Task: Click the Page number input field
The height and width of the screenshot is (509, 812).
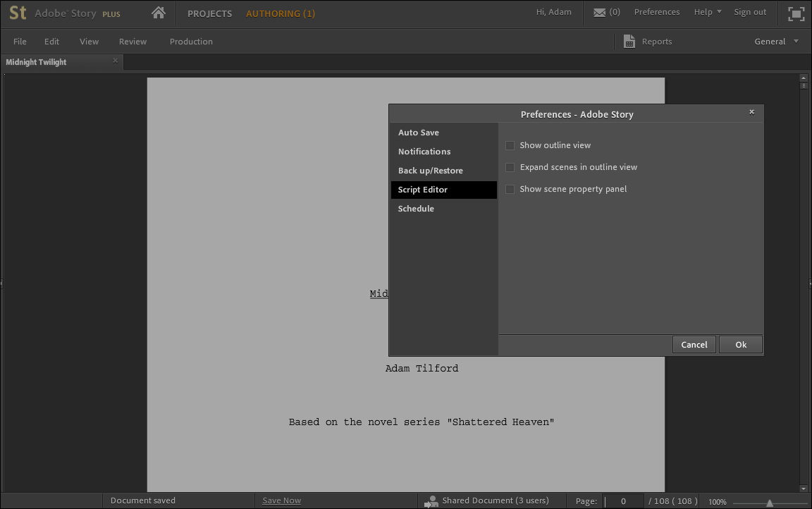Action: click(624, 501)
